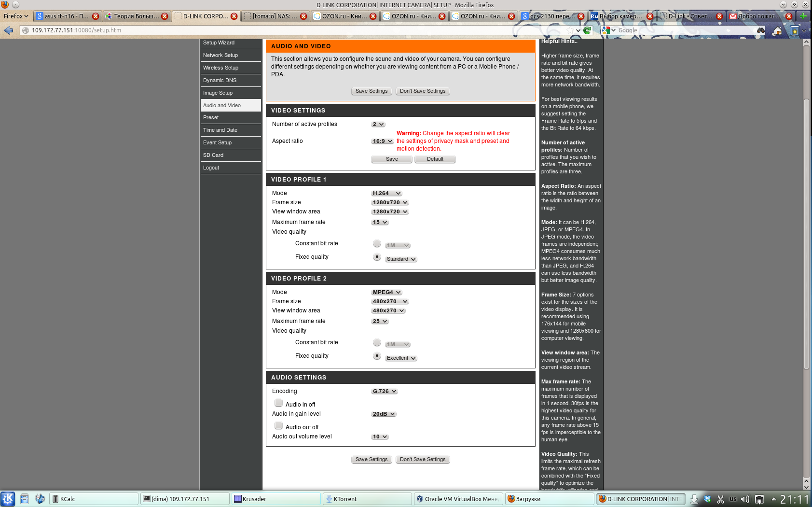Click the top 'Don't Save Settings' button
This screenshot has width=812, height=507.
423,91
